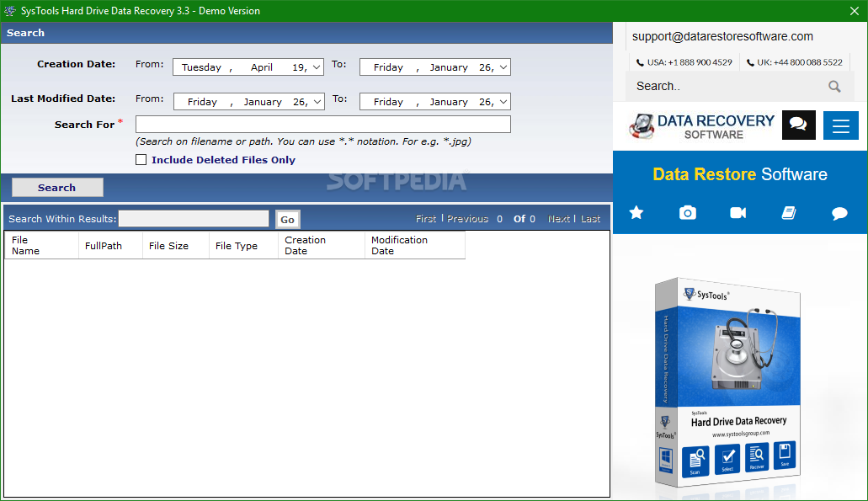Image resolution: width=868 pixels, height=501 pixels.
Task: Click the star icon in blue banner
Action: tap(636, 212)
